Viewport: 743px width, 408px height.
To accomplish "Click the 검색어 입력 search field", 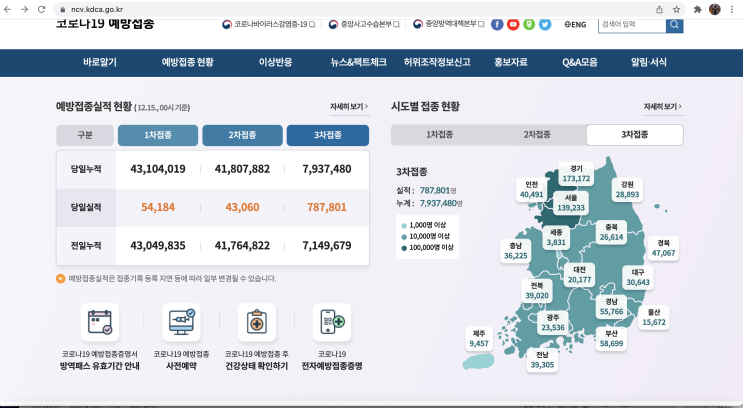I will [x=632, y=25].
